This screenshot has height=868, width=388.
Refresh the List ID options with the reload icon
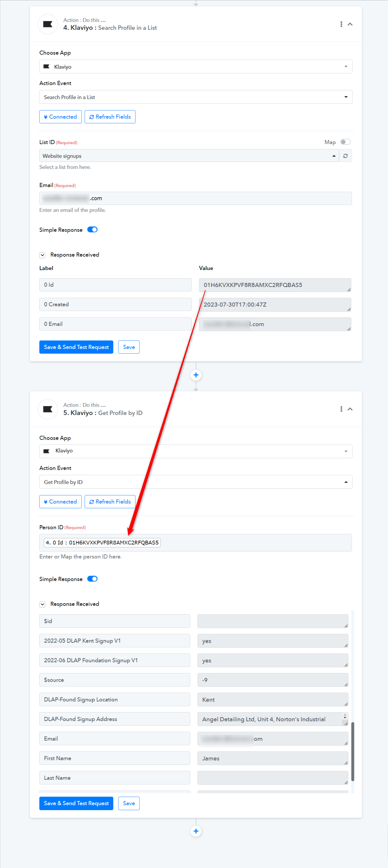(345, 156)
